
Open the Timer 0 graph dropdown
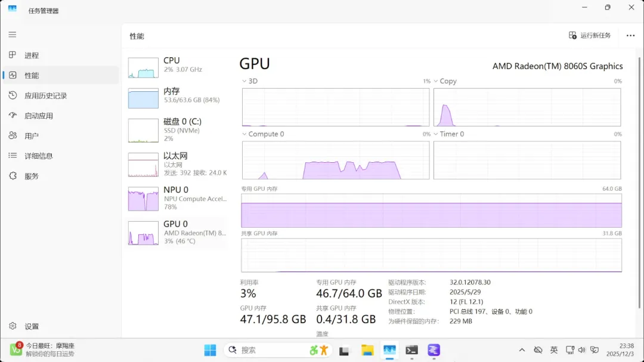point(436,134)
